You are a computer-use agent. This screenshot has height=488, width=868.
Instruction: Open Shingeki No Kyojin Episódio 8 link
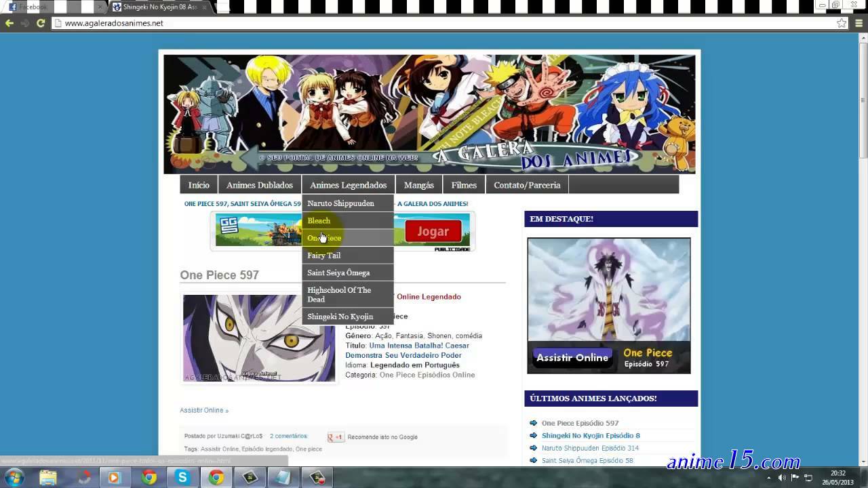pos(591,436)
